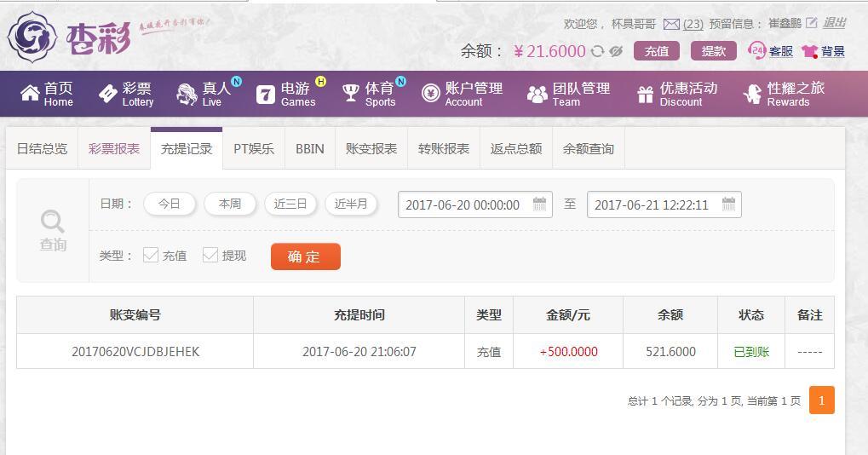Screen dimensions: 868x455
Task: Switch to the 账变报表 tab
Action: tap(371, 148)
